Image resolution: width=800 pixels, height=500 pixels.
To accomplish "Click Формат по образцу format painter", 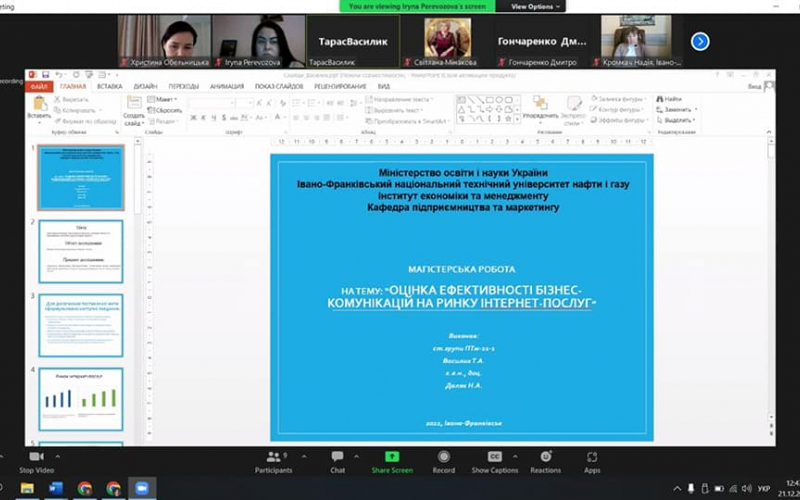I will point(85,121).
